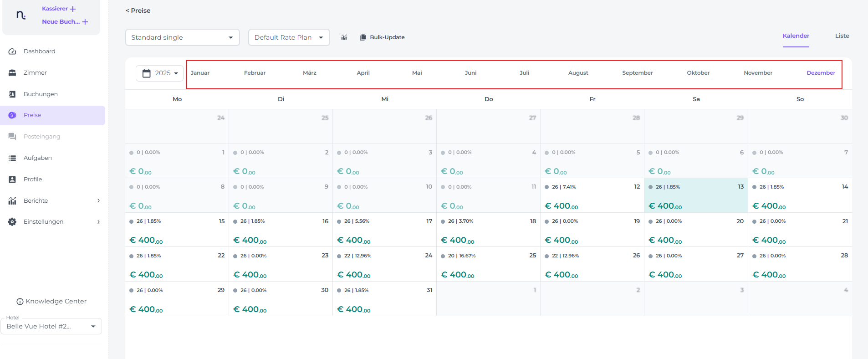Select the month Juli

[x=524, y=73]
